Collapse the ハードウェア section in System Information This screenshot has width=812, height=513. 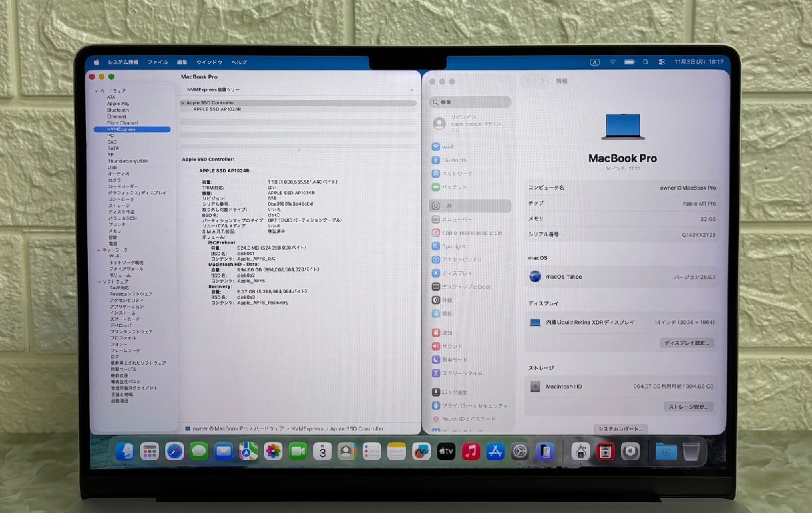tap(97, 91)
